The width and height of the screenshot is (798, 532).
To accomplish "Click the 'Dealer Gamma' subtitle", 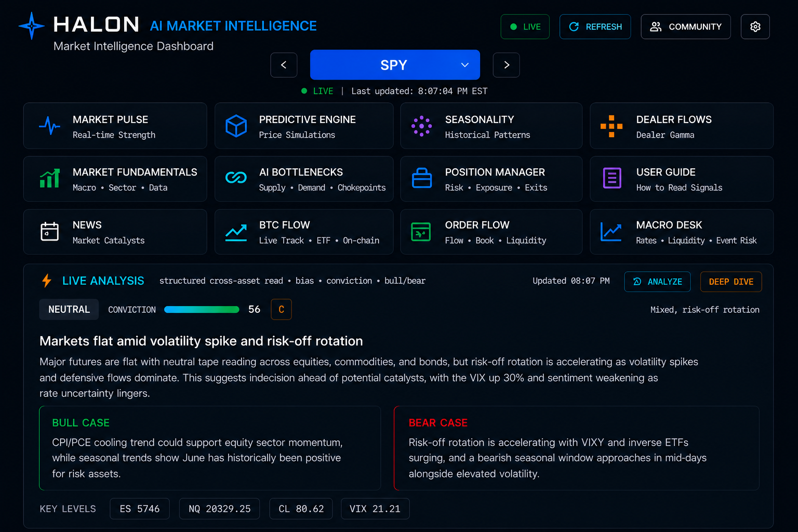I will 665,135.
